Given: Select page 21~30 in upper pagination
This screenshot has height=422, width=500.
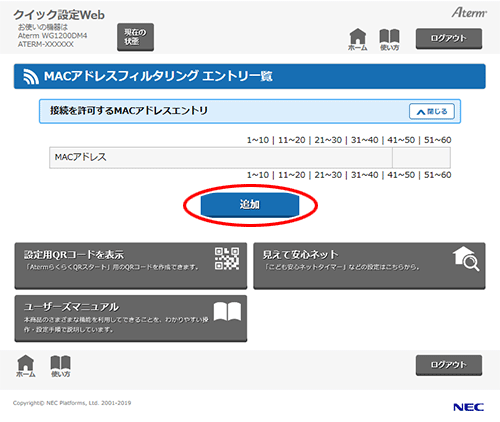Looking at the screenshot, I should click(328, 140).
